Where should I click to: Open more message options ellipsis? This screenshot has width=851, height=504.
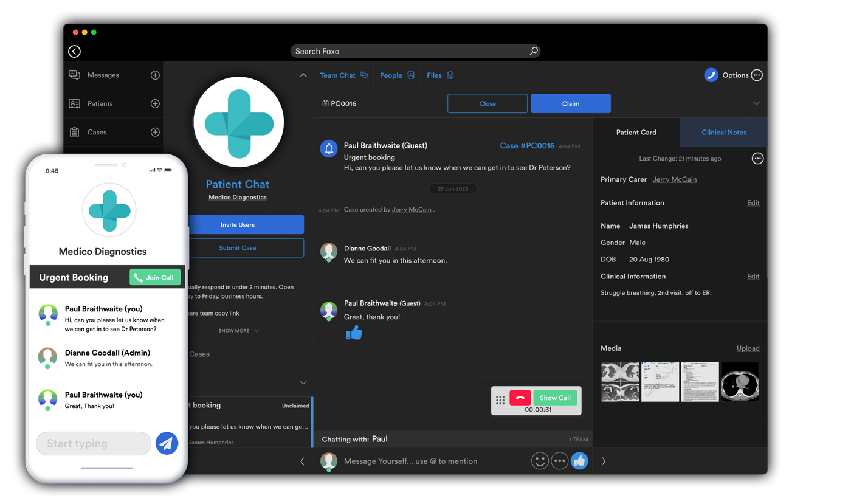(x=560, y=461)
